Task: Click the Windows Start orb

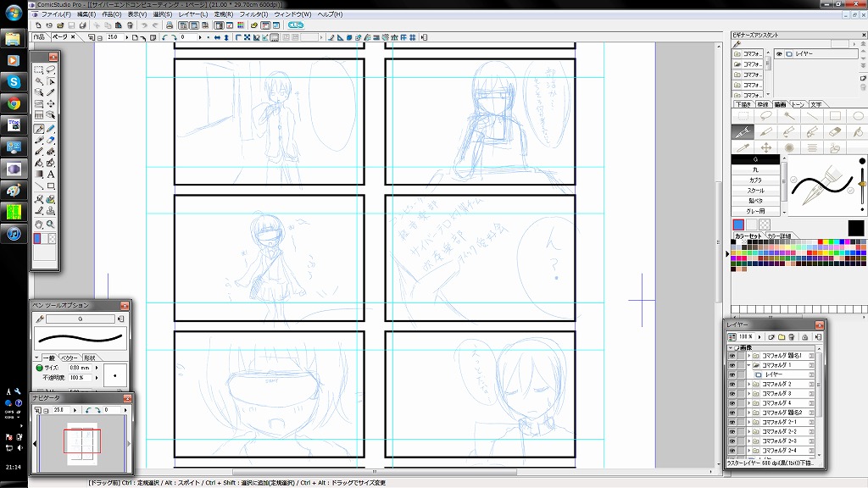Action: click(14, 14)
